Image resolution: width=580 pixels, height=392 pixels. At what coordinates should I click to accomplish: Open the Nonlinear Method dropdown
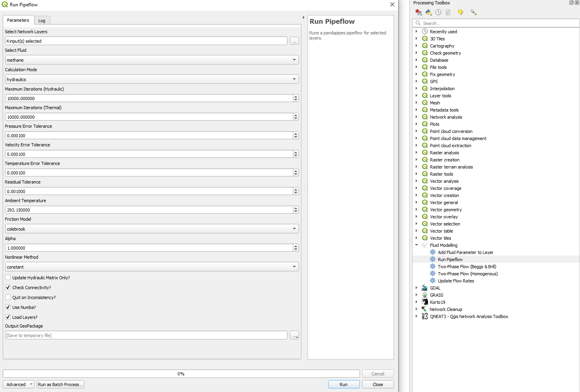[x=152, y=267]
